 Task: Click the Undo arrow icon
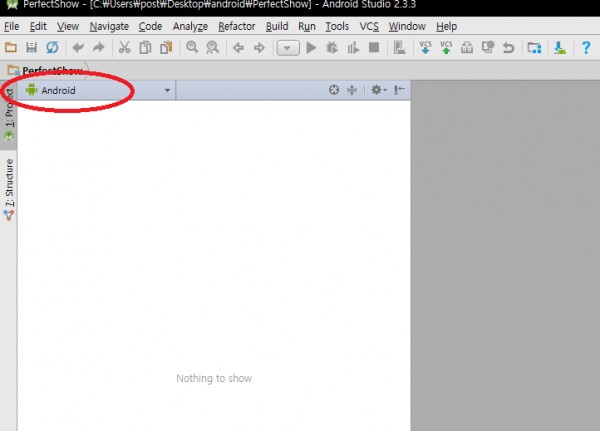[x=78, y=47]
